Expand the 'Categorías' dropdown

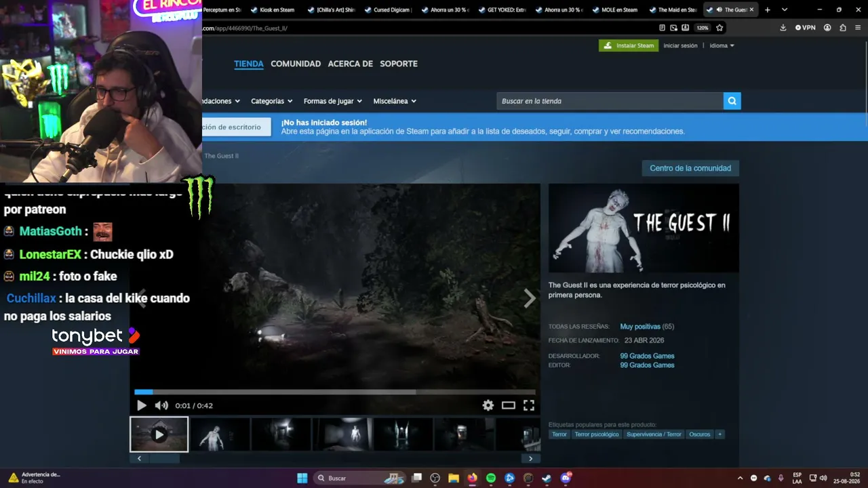click(271, 101)
